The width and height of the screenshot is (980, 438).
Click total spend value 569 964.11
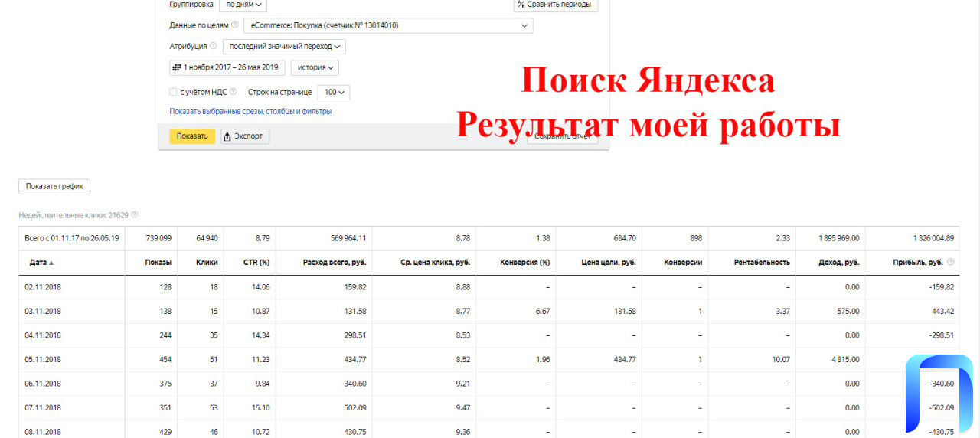click(x=347, y=238)
